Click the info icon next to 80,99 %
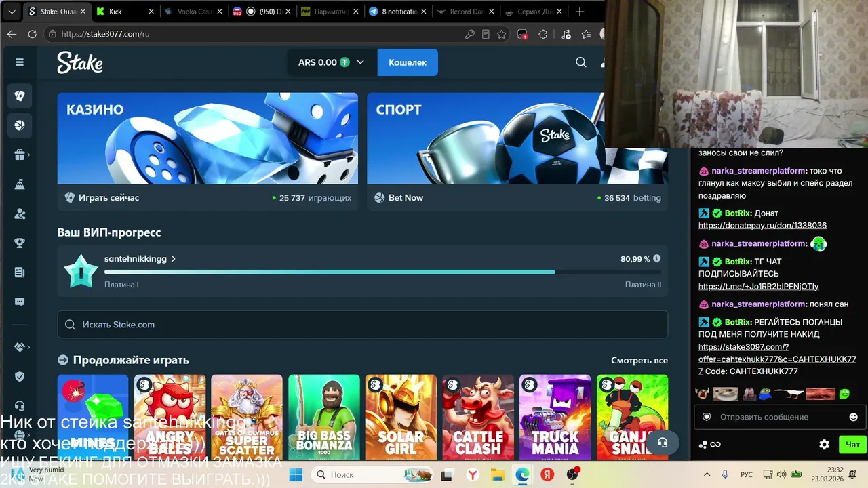The image size is (868, 488). [x=656, y=259]
